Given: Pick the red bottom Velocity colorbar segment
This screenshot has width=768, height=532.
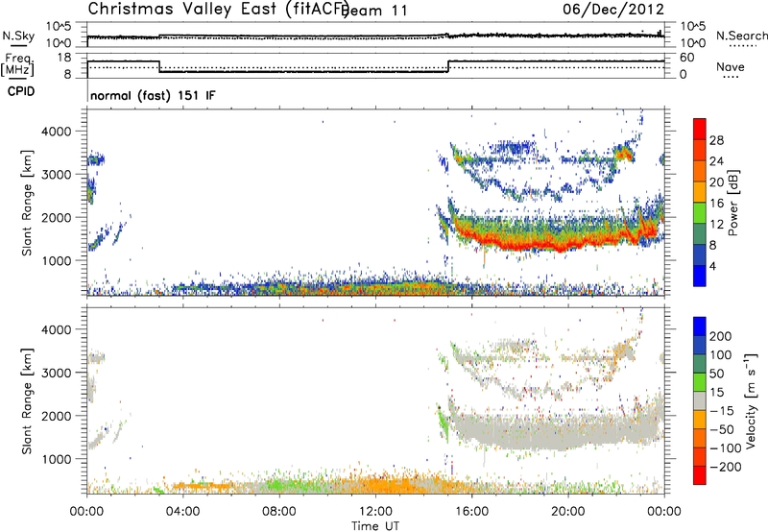Looking at the screenshot, I should tap(700, 475).
